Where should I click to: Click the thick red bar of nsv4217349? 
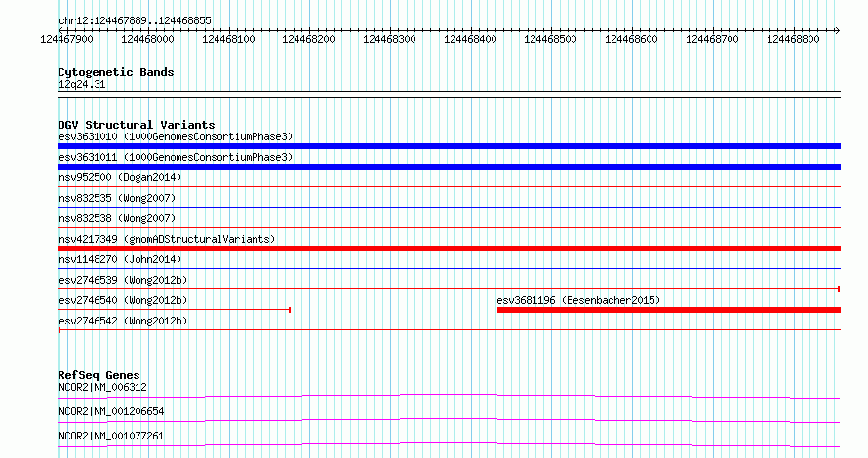[449, 248]
